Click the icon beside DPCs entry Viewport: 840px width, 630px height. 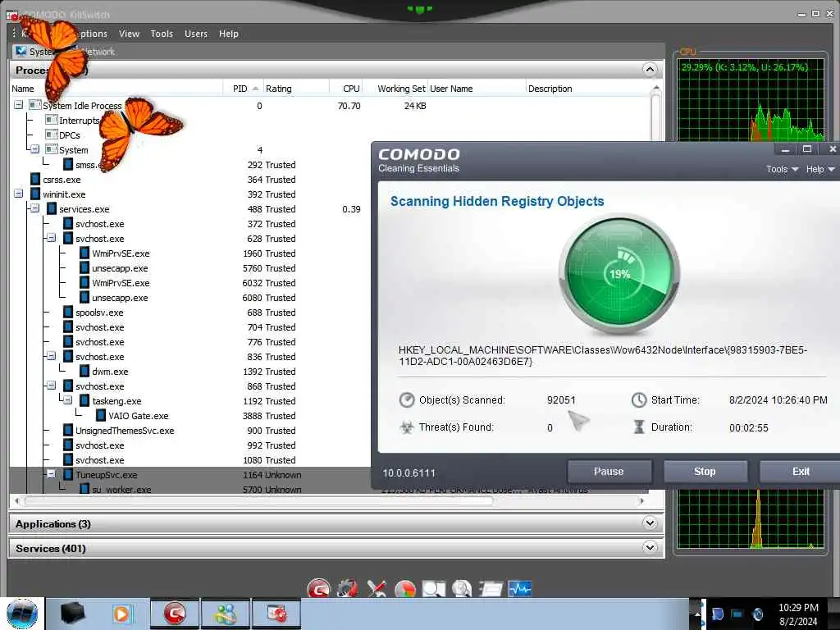point(52,135)
